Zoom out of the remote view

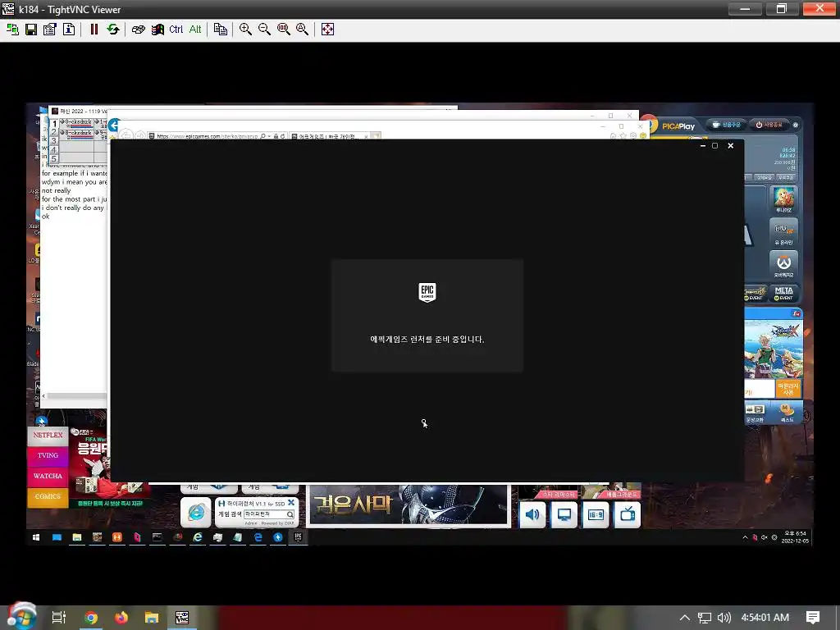pyautogui.click(x=264, y=30)
